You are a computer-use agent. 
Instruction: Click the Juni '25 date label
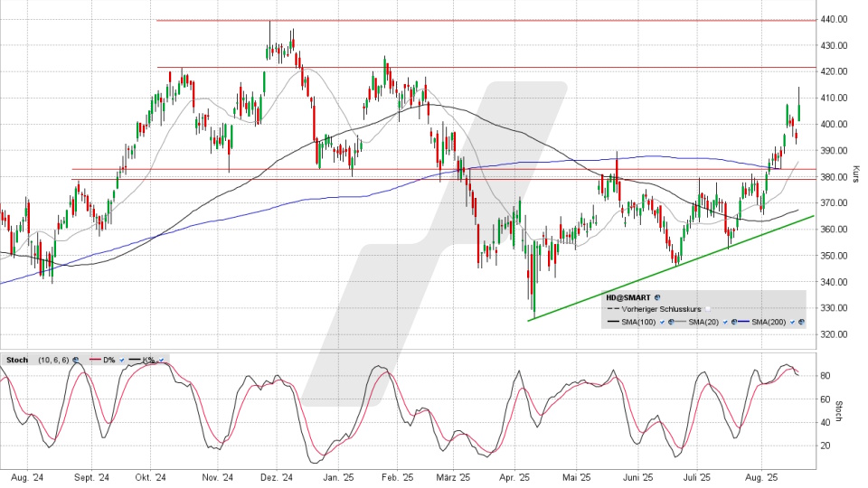(x=638, y=477)
